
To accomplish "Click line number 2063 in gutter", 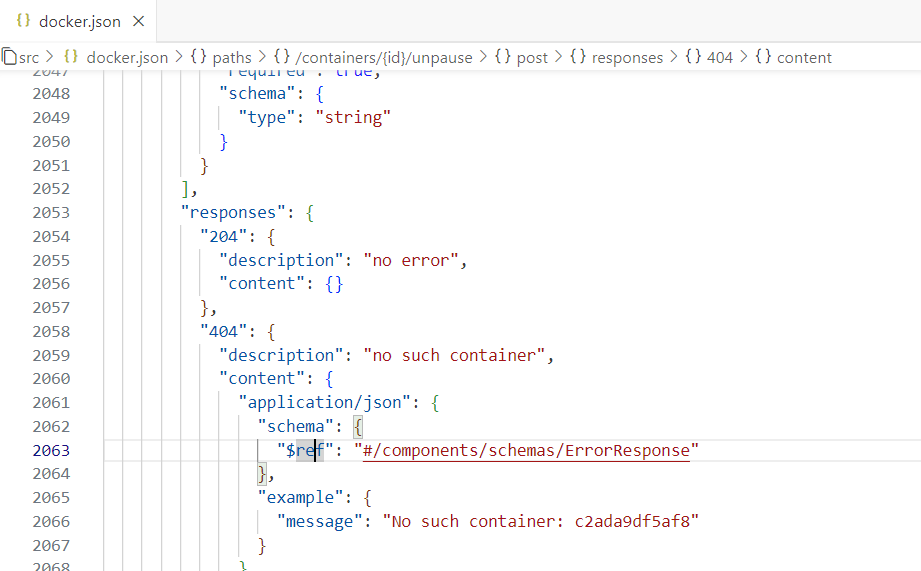I will pyautogui.click(x=51, y=451).
